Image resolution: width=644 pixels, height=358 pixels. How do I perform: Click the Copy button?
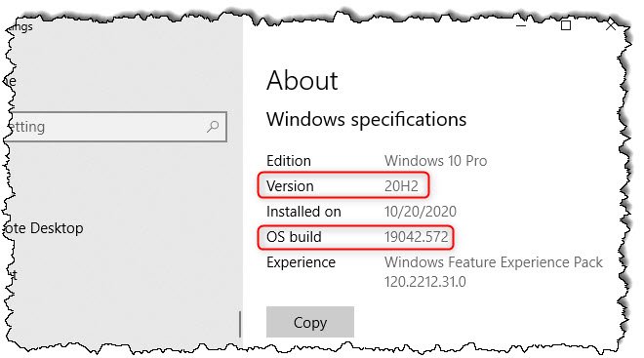[x=310, y=322]
